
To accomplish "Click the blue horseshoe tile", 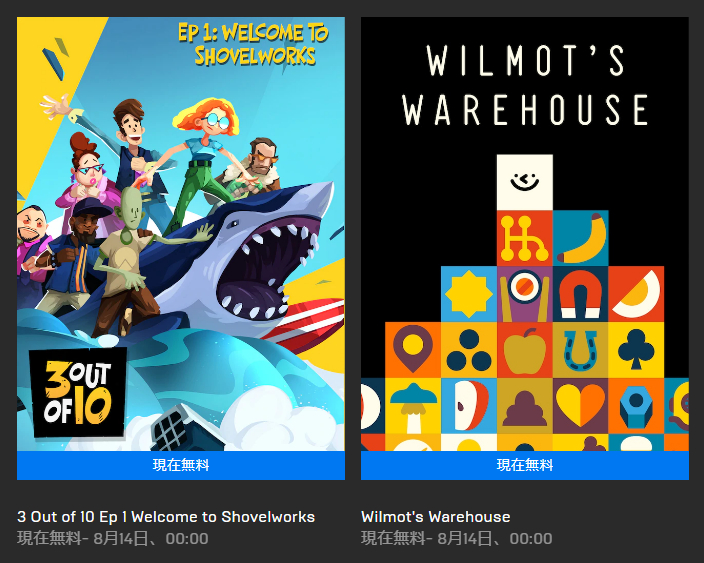I will tap(581, 350).
